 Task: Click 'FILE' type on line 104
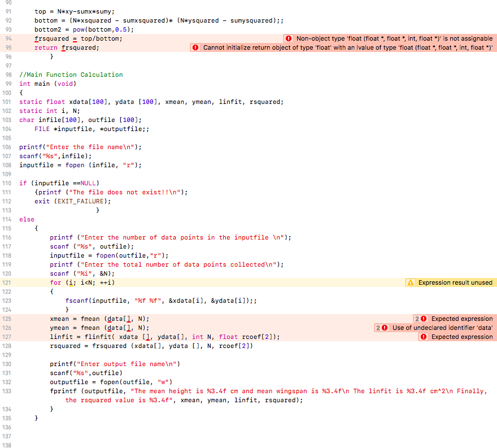tap(42, 129)
